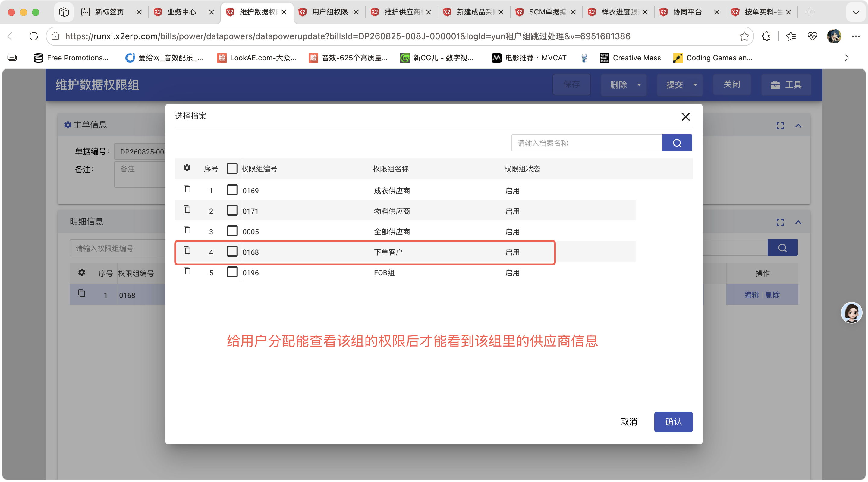
Task: Open browser extensions puzzle icon
Action: click(x=766, y=36)
